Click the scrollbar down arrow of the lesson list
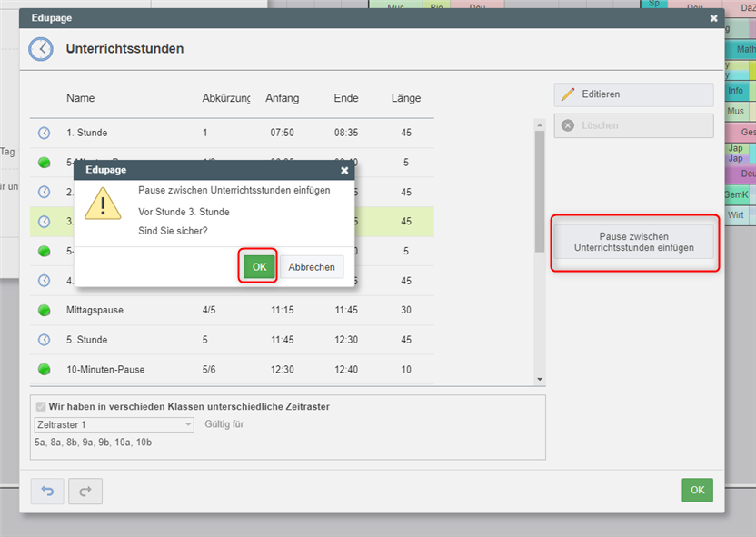This screenshot has height=537, width=756. tap(540, 380)
